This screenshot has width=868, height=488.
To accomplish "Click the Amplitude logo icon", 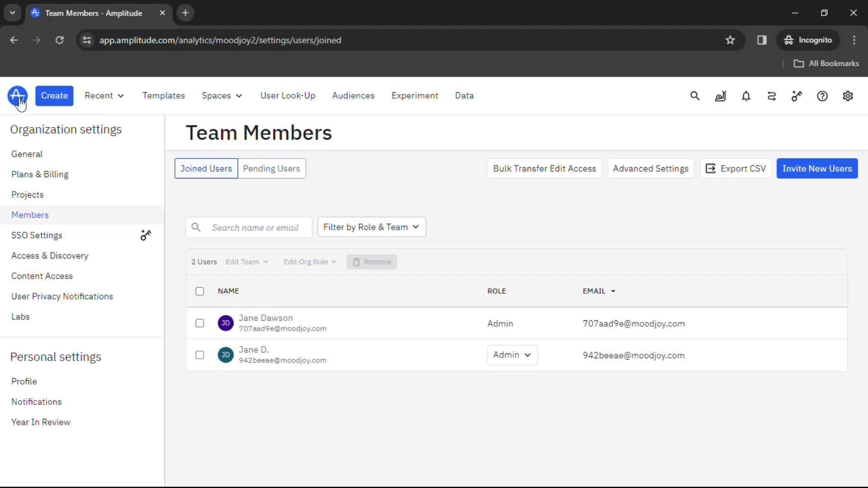I will 17,95.
